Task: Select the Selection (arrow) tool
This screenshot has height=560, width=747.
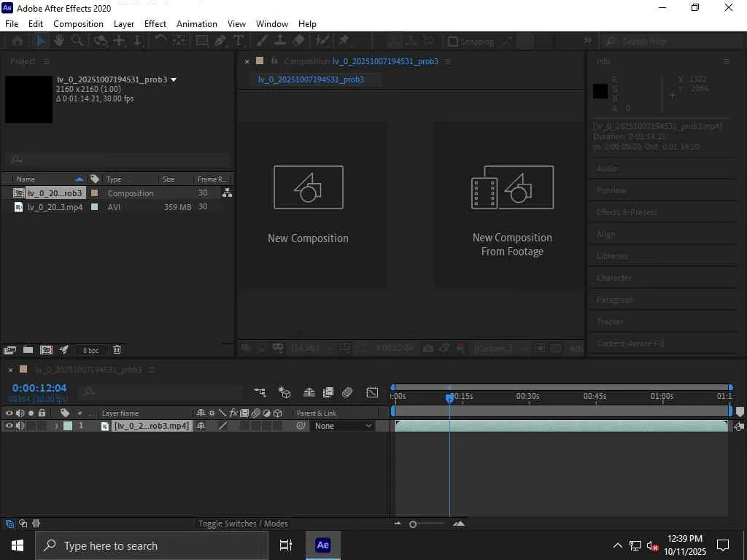Action: [41, 42]
